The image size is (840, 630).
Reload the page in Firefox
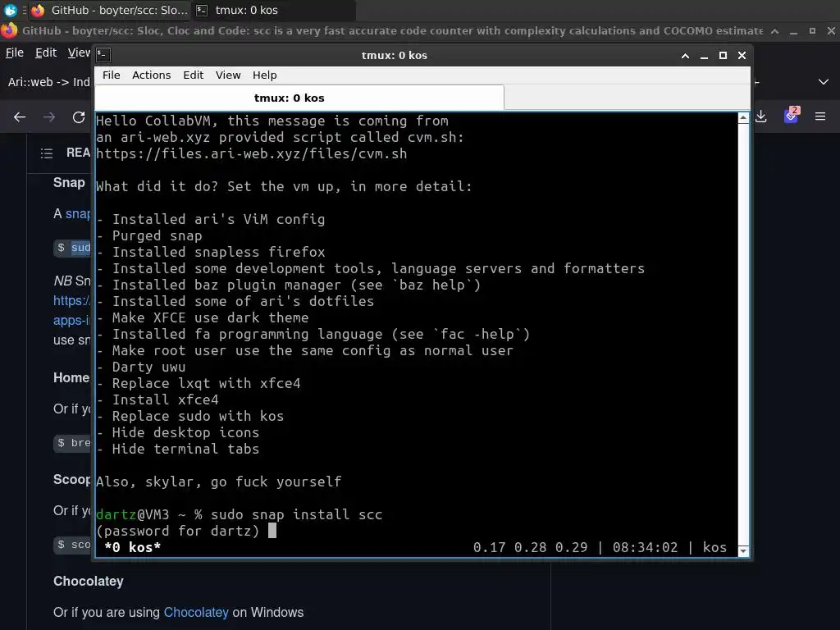pos(79,116)
